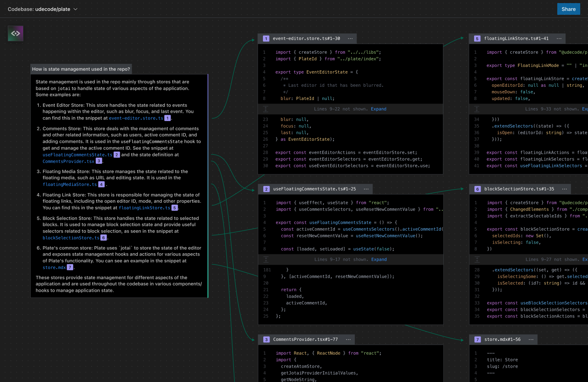Image resolution: width=588 pixels, height=382 pixels.
Task: Click the code logo icon at top left
Action: click(16, 33)
